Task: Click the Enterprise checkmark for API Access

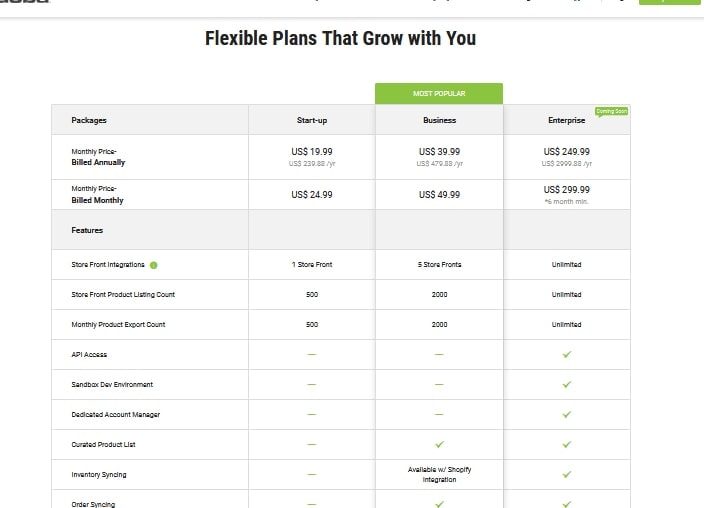Action: click(x=566, y=354)
